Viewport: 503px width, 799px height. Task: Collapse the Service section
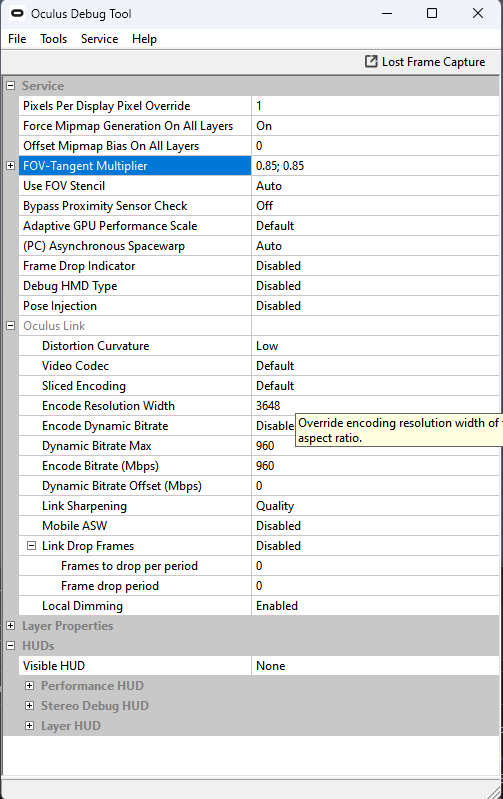(x=10, y=86)
